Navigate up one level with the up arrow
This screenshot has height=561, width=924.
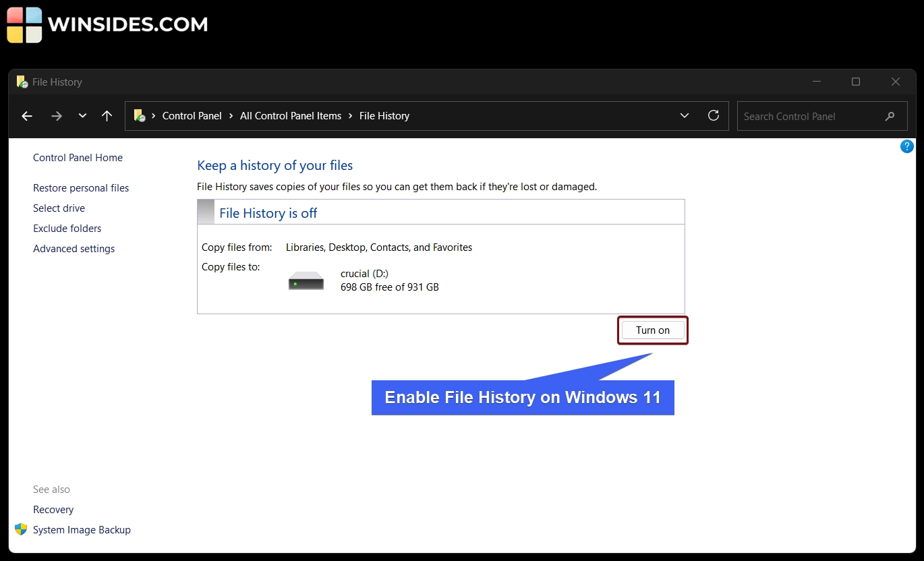tap(107, 115)
